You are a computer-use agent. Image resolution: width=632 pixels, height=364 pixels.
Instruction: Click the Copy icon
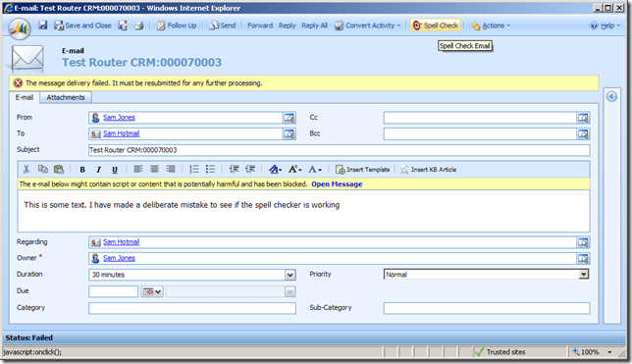pos(43,170)
